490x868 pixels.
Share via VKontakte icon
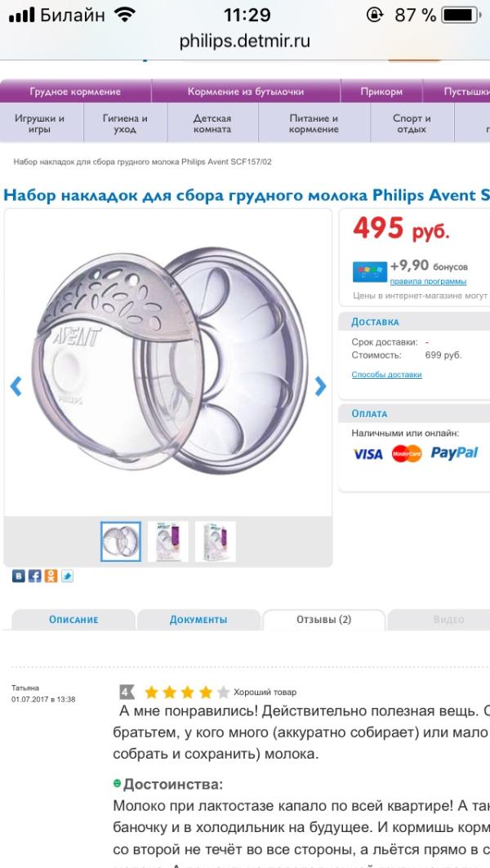[x=18, y=576]
